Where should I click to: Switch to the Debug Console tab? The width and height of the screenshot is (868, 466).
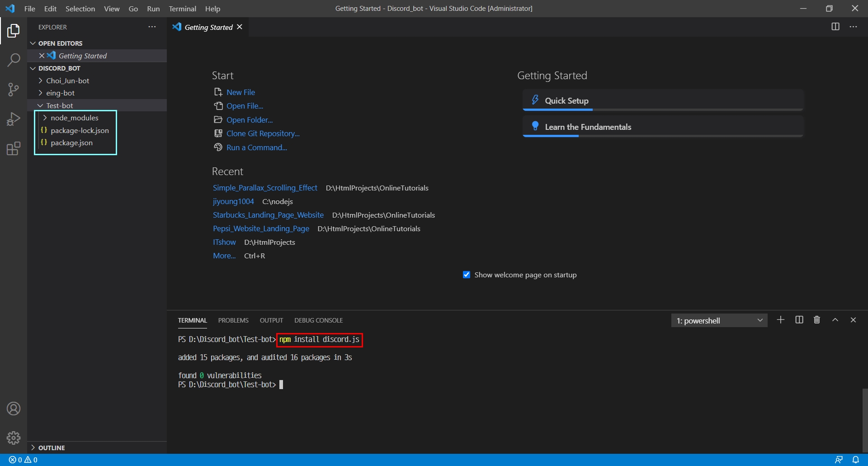pos(319,320)
